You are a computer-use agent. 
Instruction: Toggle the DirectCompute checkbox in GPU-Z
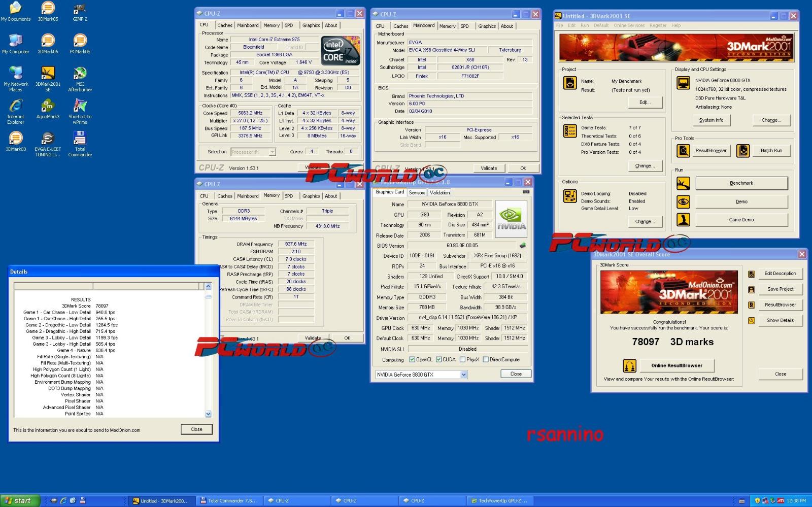point(485,359)
